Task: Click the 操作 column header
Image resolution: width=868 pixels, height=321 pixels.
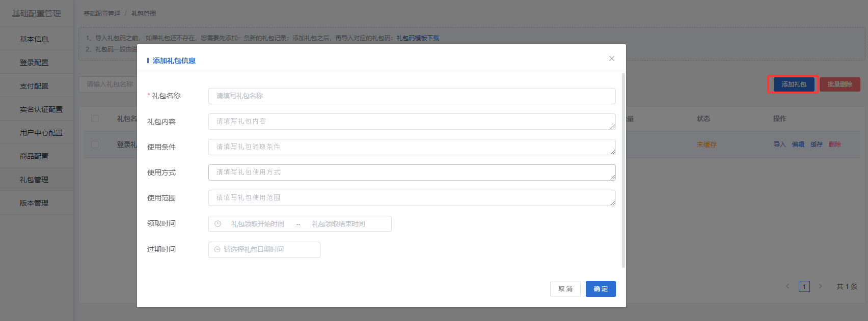Action: (780, 119)
